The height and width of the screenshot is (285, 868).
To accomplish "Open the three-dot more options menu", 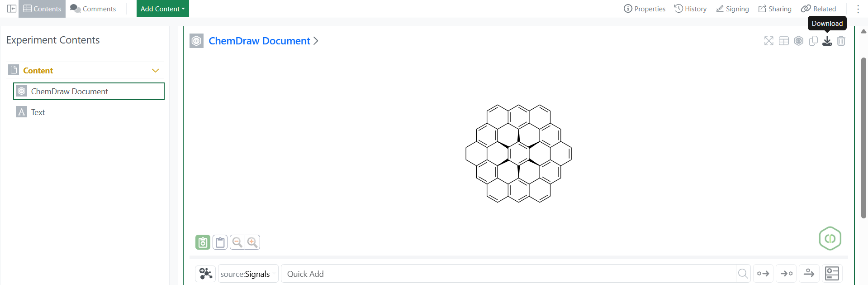I will click(858, 9).
